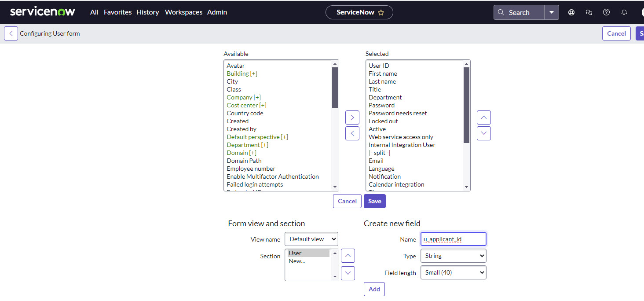The image size is (644, 301).
Task: Select Class in Available list
Action: [234, 89]
